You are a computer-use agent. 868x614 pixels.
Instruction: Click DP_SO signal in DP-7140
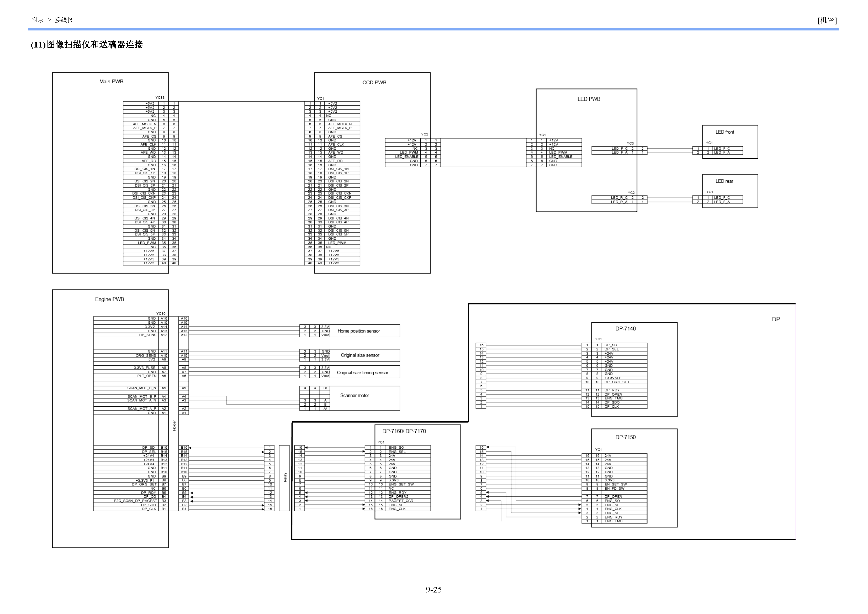tap(611, 345)
